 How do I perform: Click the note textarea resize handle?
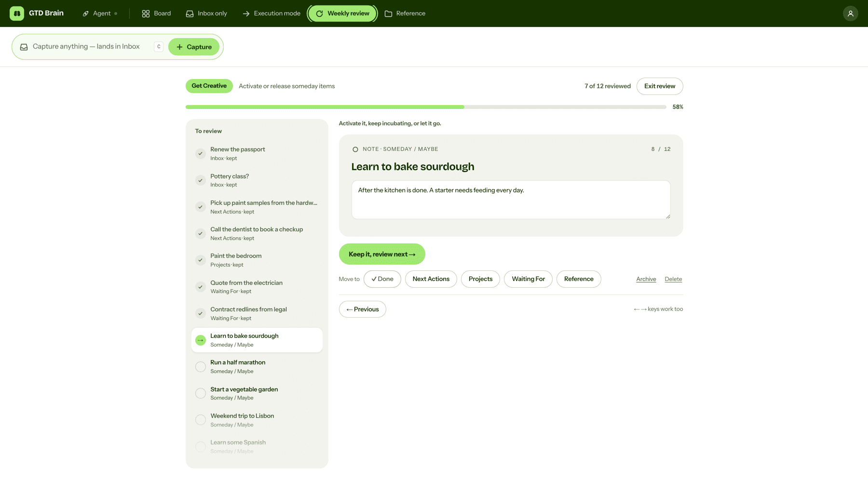coord(668,216)
